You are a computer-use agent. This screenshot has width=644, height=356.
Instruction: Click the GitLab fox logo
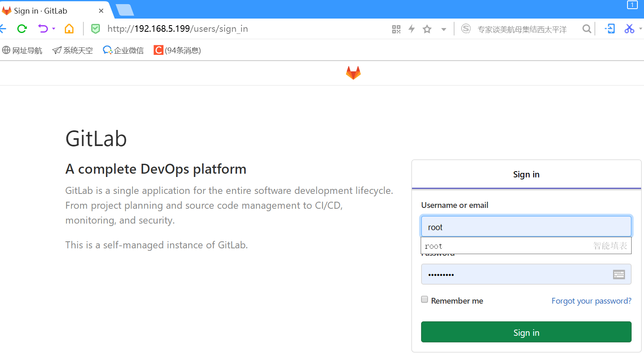click(x=353, y=73)
